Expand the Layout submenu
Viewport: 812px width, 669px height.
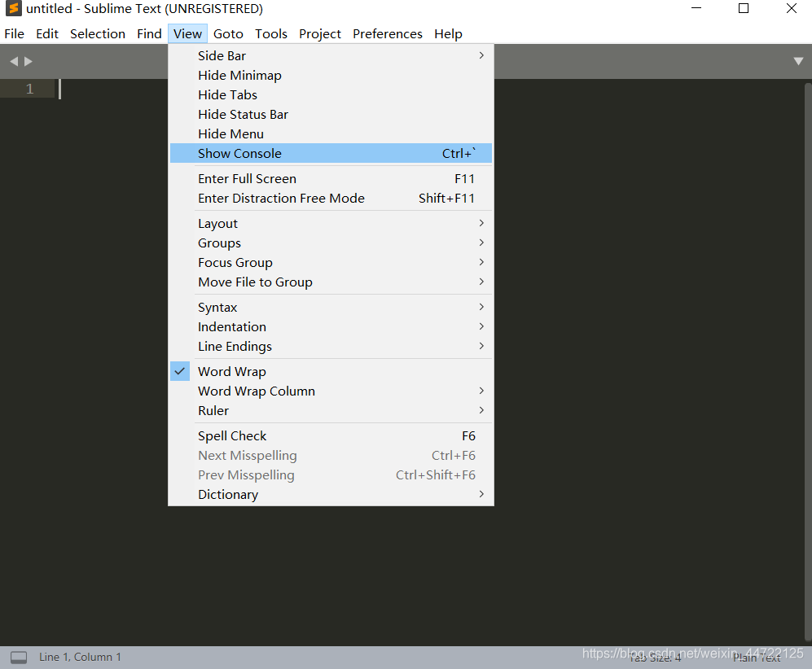point(331,224)
